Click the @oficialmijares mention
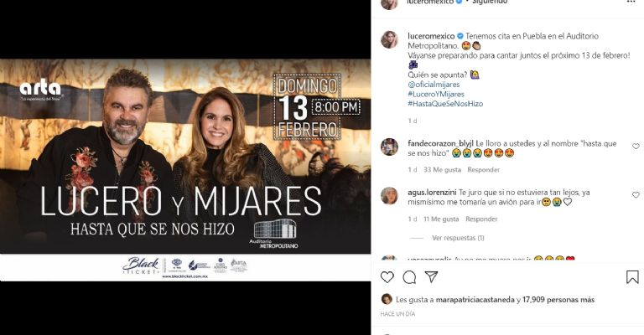The image size is (644, 335). [x=434, y=85]
